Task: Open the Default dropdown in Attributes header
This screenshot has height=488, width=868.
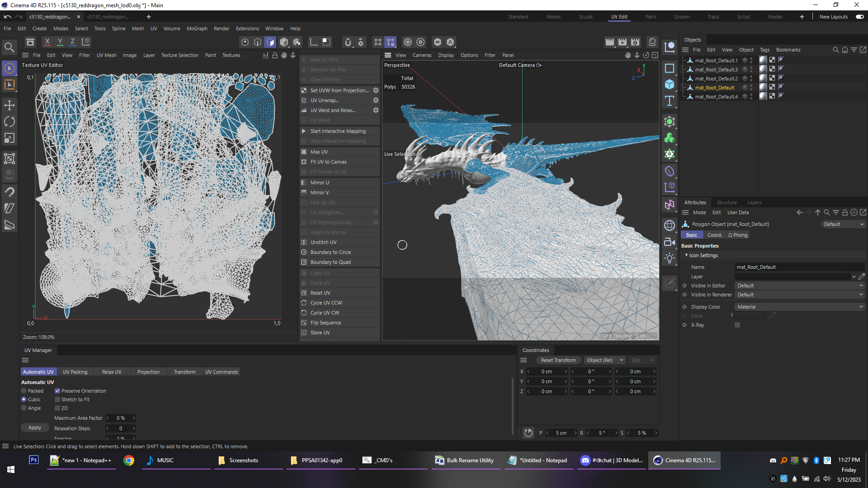Action: tap(843, 224)
